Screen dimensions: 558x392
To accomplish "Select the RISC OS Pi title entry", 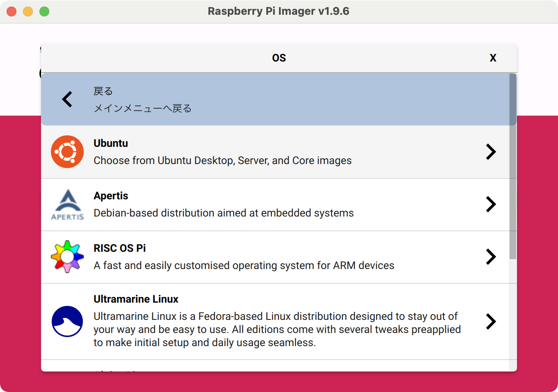I will (119, 248).
